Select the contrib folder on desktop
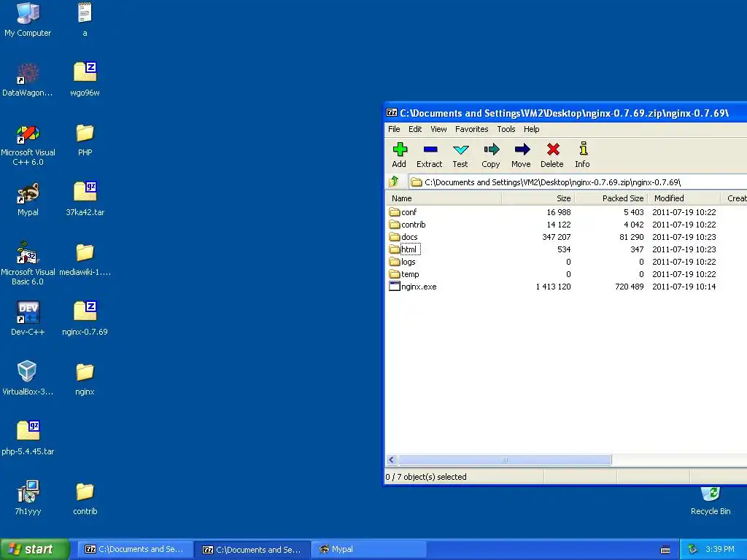The width and height of the screenshot is (747, 560). tap(85, 499)
